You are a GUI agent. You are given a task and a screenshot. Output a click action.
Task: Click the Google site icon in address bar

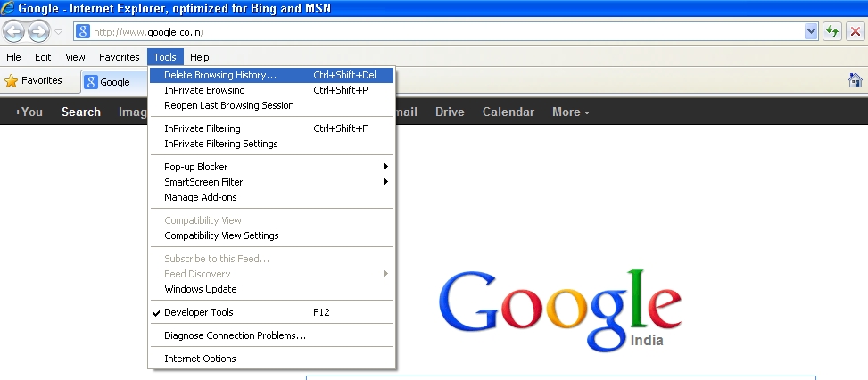(82, 31)
